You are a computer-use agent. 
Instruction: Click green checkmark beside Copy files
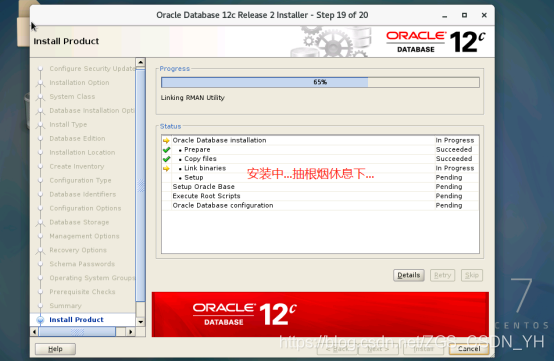(166, 159)
